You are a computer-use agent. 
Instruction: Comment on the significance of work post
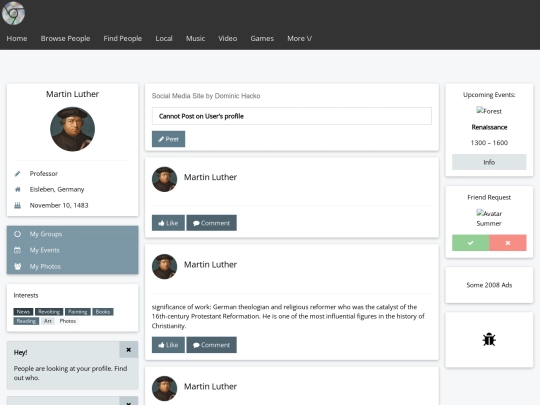pyautogui.click(x=211, y=345)
